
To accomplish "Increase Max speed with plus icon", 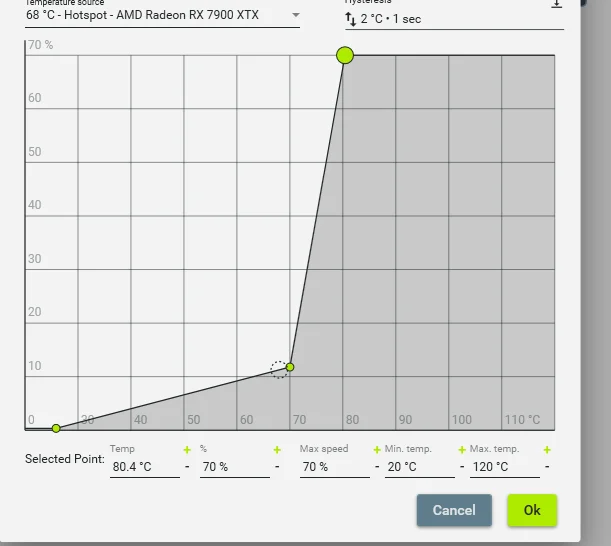I will pos(377,450).
